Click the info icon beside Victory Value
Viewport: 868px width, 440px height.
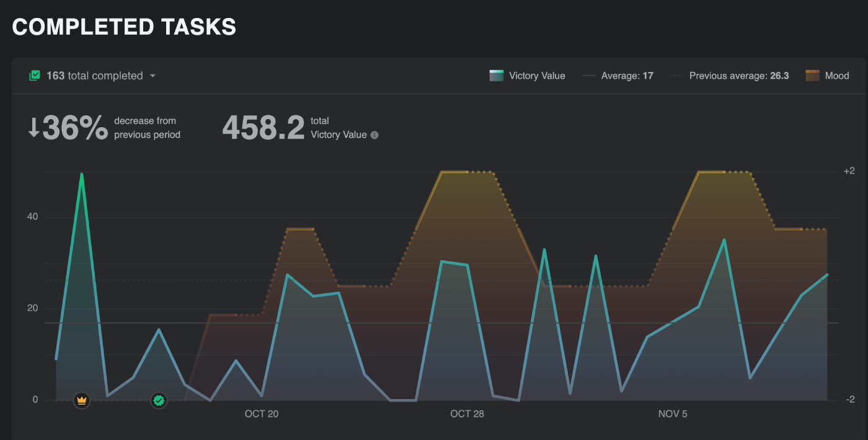click(374, 135)
